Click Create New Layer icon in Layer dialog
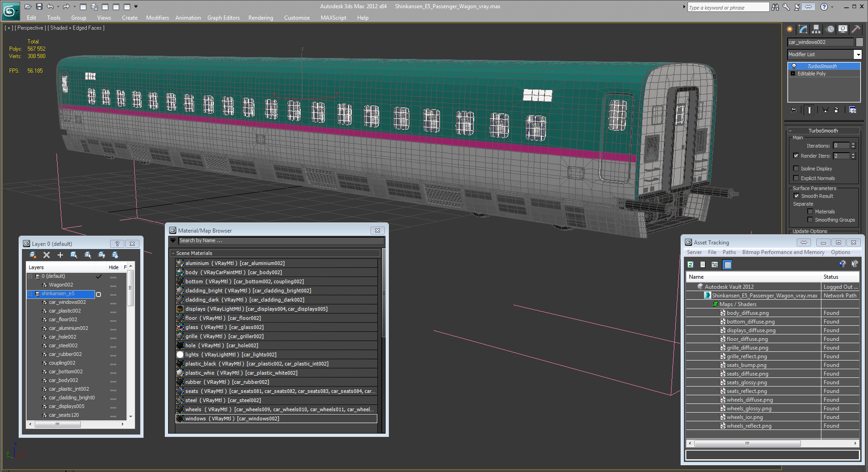The image size is (868, 472). coord(33,255)
